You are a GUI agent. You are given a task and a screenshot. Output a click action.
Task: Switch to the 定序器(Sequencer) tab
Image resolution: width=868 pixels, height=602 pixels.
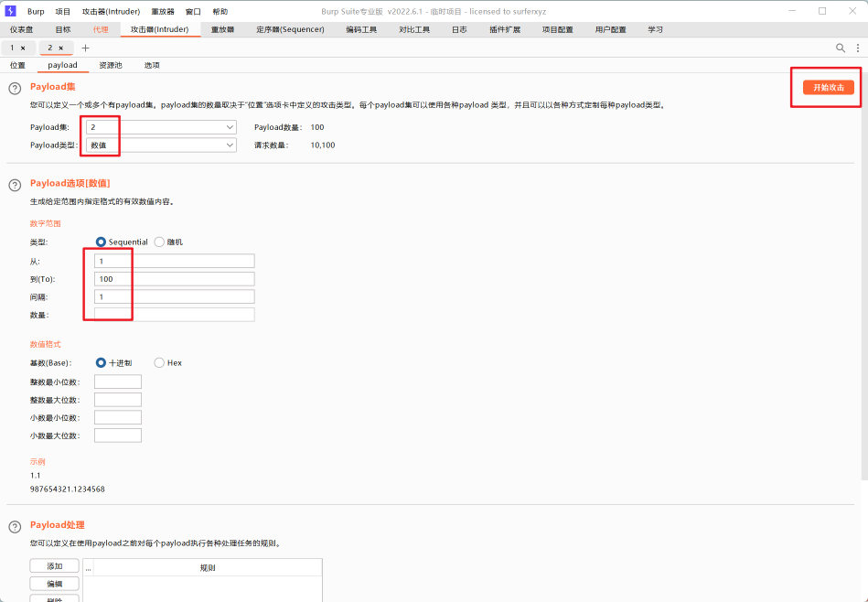[x=290, y=30]
